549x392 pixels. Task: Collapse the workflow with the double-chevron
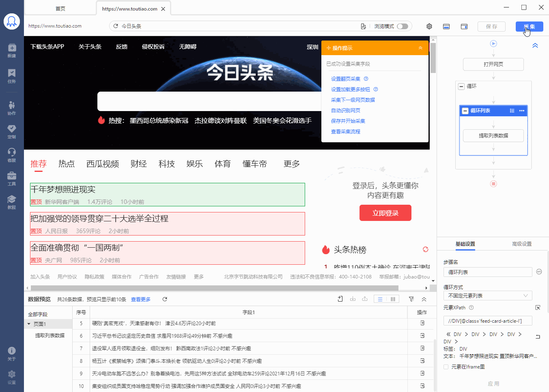(535, 45)
